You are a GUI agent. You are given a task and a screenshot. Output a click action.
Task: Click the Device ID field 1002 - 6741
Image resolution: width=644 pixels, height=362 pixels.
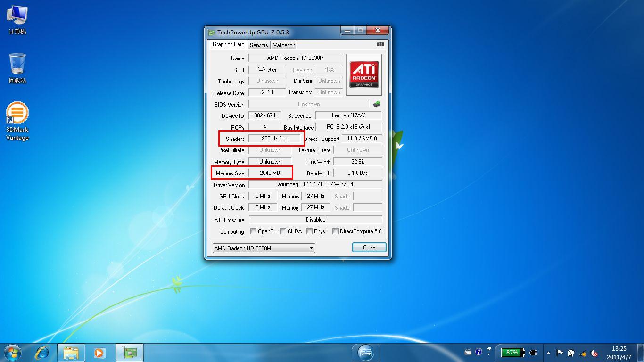pyautogui.click(x=264, y=115)
